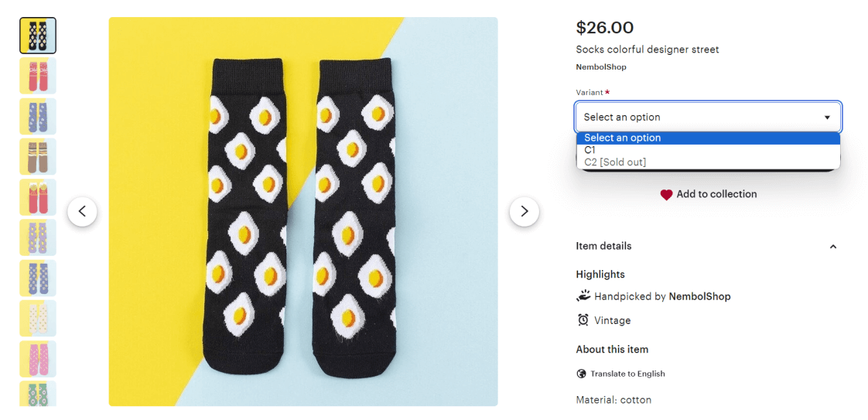Collapse the Item details section chevron
Screen dimensions: 868x420
833,247
